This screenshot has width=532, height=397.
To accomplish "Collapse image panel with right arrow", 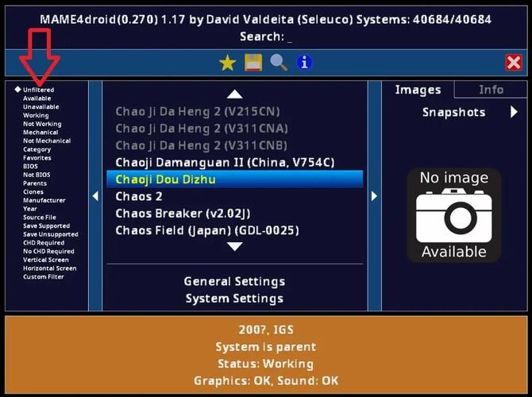I will tap(374, 196).
